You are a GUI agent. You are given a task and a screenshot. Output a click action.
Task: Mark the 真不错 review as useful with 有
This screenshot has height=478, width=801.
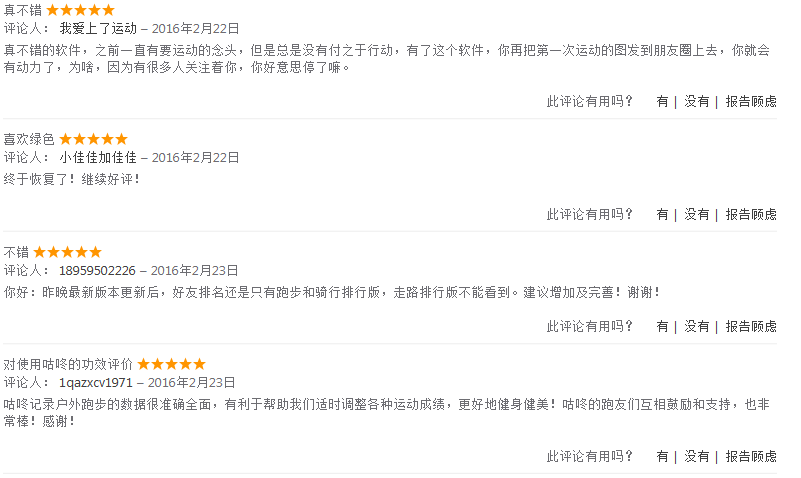click(x=663, y=102)
